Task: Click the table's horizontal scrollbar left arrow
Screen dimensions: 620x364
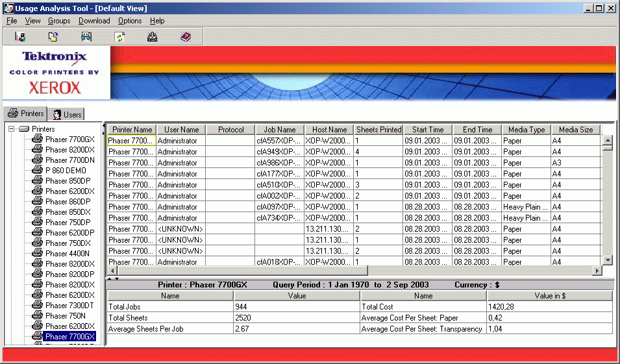Action: click(112, 271)
